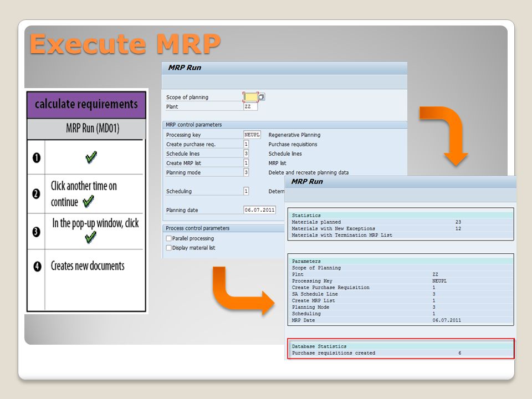
Task: Select the Purchase requisitions created row
Action: [x=401, y=353]
